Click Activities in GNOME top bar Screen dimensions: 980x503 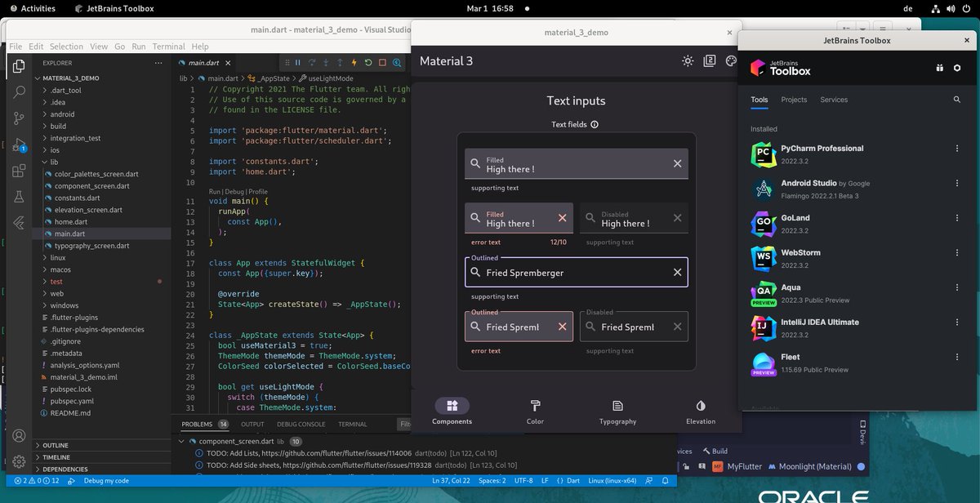pyautogui.click(x=32, y=8)
